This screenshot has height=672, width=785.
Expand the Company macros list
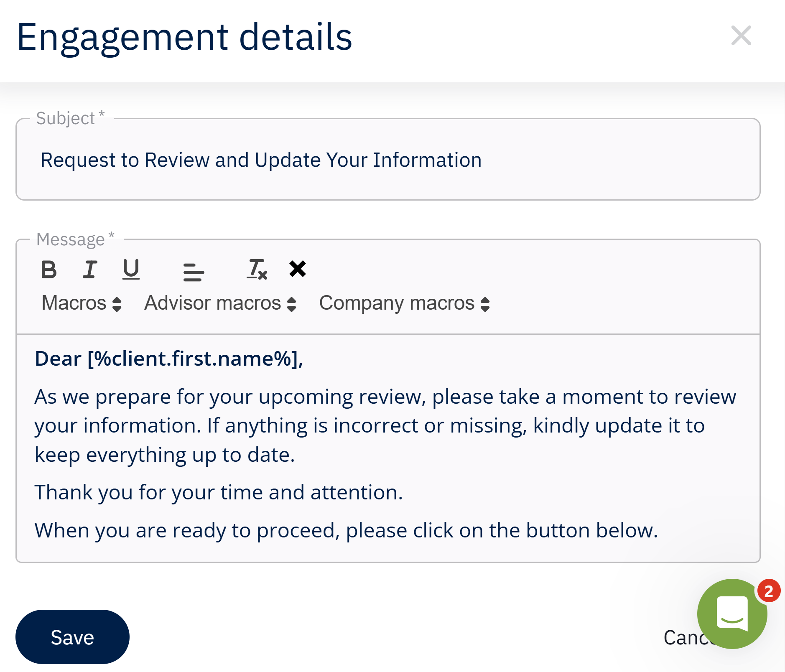click(404, 303)
